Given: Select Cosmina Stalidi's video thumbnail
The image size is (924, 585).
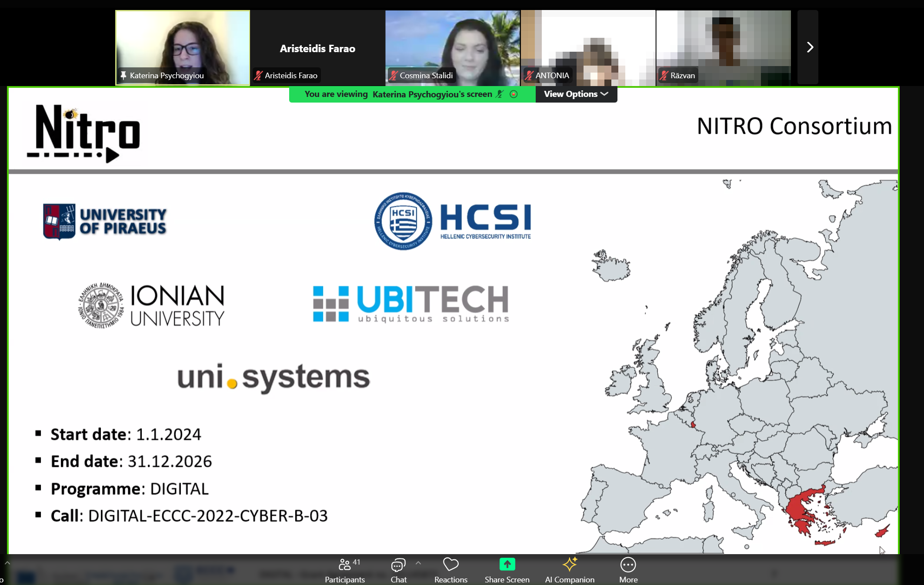Looking at the screenshot, I should tap(453, 47).
